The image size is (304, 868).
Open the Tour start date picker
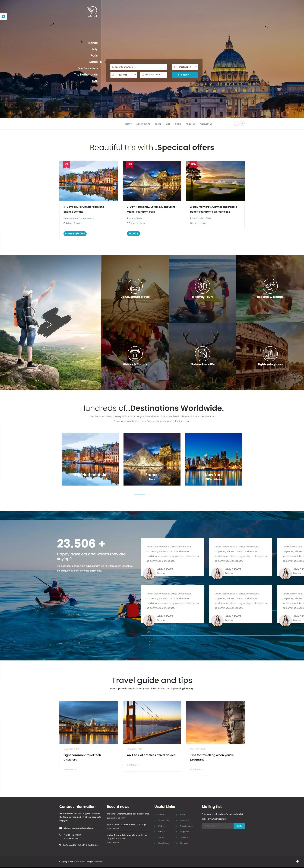click(154, 75)
